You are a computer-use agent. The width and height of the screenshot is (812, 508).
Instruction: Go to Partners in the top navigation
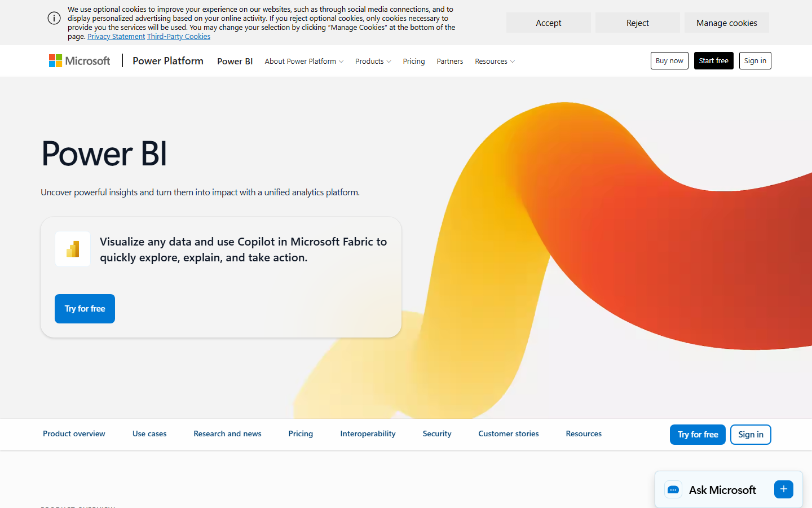point(450,62)
